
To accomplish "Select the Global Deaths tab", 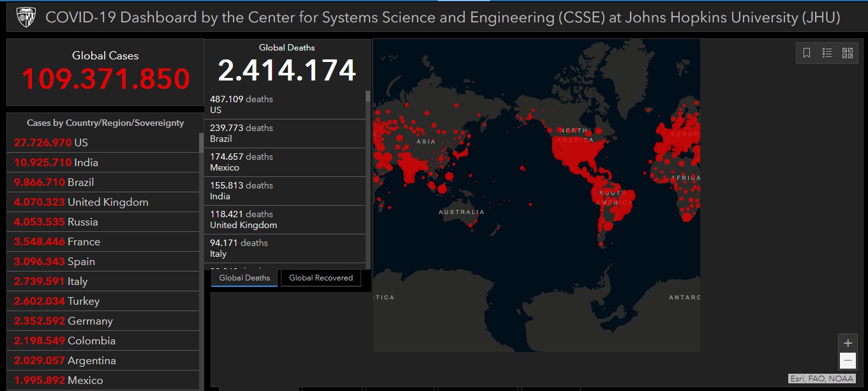I will click(244, 278).
